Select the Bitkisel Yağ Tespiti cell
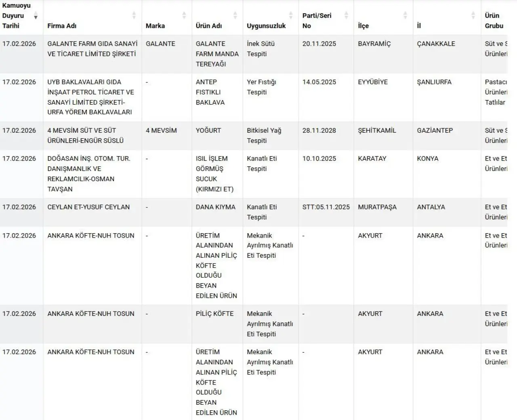Image resolution: width=517 pixels, height=420 pixels. [264, 136]
